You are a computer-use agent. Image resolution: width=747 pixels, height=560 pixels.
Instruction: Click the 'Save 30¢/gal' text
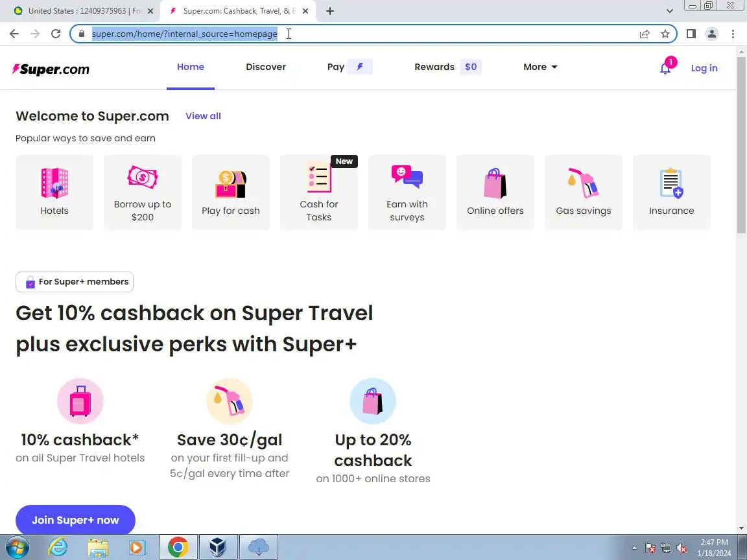point(230,439)
